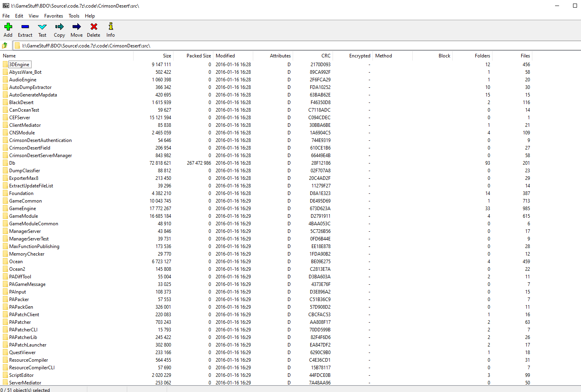The image size is (581, 392).
Task: Open the Favorites menu
Action: pos(53,16)
